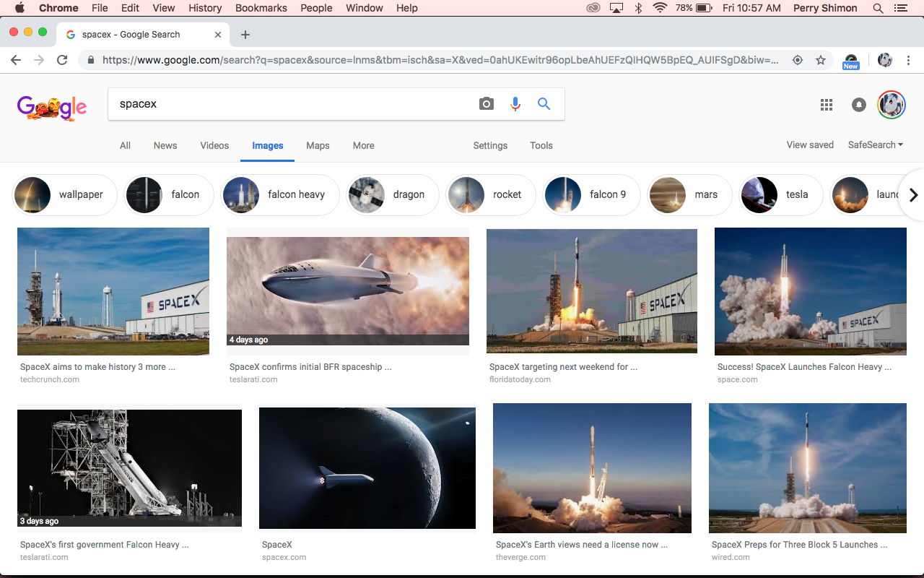
Task: Open Settings menu under search bar
Action: click(490, 145)
